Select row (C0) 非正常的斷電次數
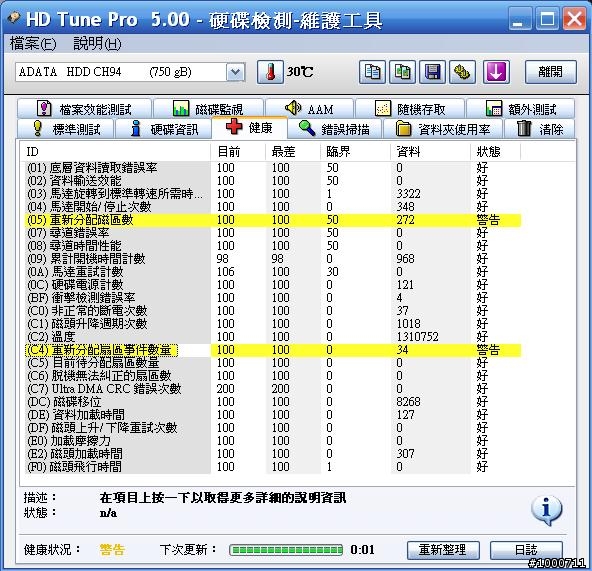This screenshot has height=571, width=592. coord(273,311)
